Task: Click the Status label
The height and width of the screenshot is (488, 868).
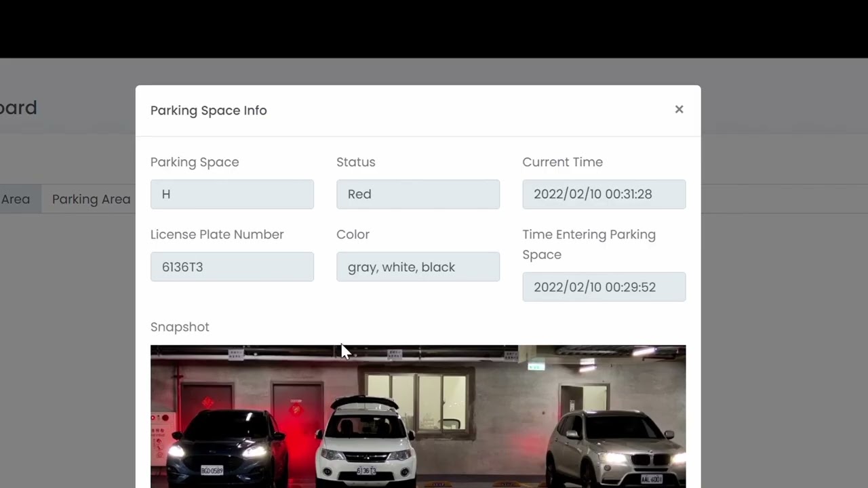Action: (356, 162)
